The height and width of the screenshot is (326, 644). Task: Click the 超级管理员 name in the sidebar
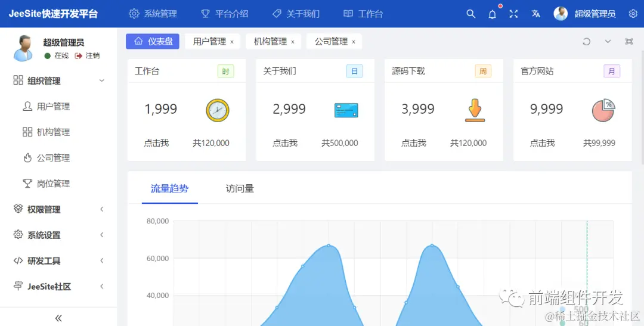[64, 42]
